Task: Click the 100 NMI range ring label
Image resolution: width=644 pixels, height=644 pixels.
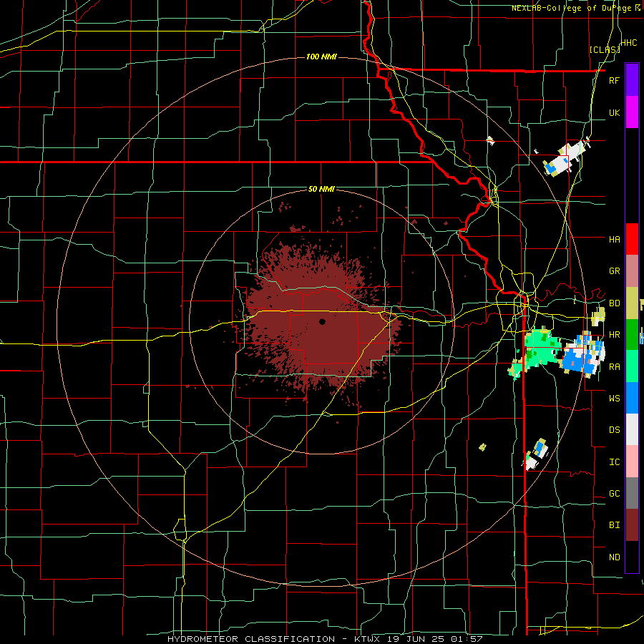Action: point(321,57)
